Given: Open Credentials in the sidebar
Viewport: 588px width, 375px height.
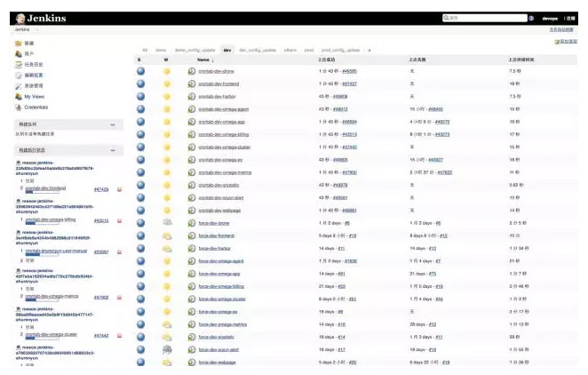Looking at the screenshot, I should pos(36,108).
